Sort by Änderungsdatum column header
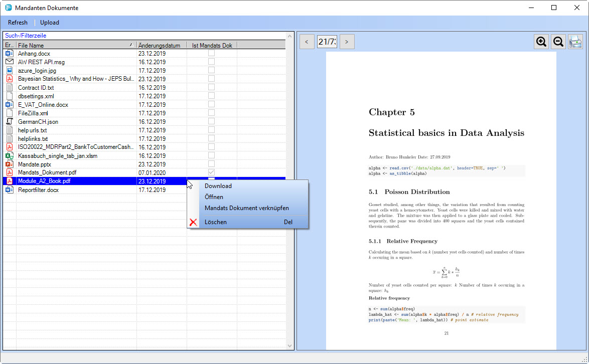589x364 pixels. 160,45
